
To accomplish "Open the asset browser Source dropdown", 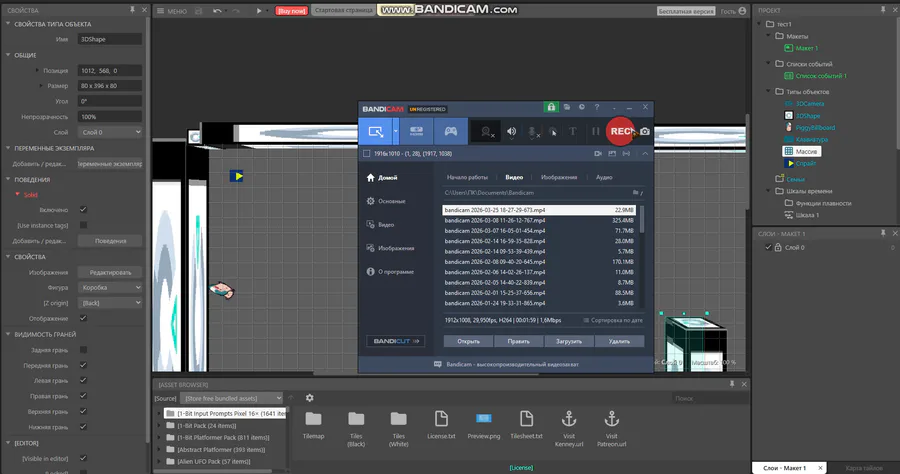I will coord(231,398).
